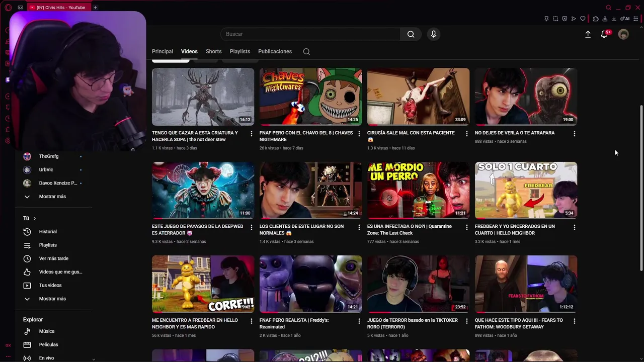This screenshot has width=644, height=362.
Task: Switch to the Principal tab
Action: click(x=163, y=51)
